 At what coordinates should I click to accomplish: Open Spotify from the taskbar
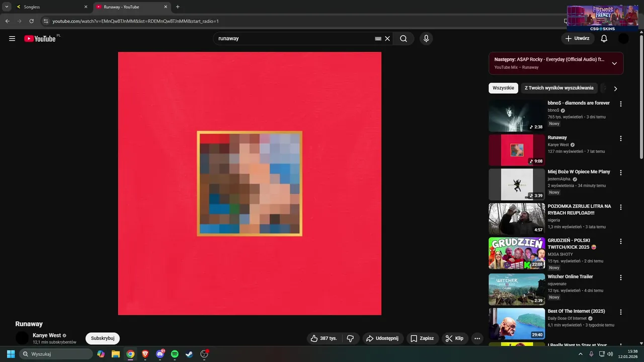tap(175, 354)
